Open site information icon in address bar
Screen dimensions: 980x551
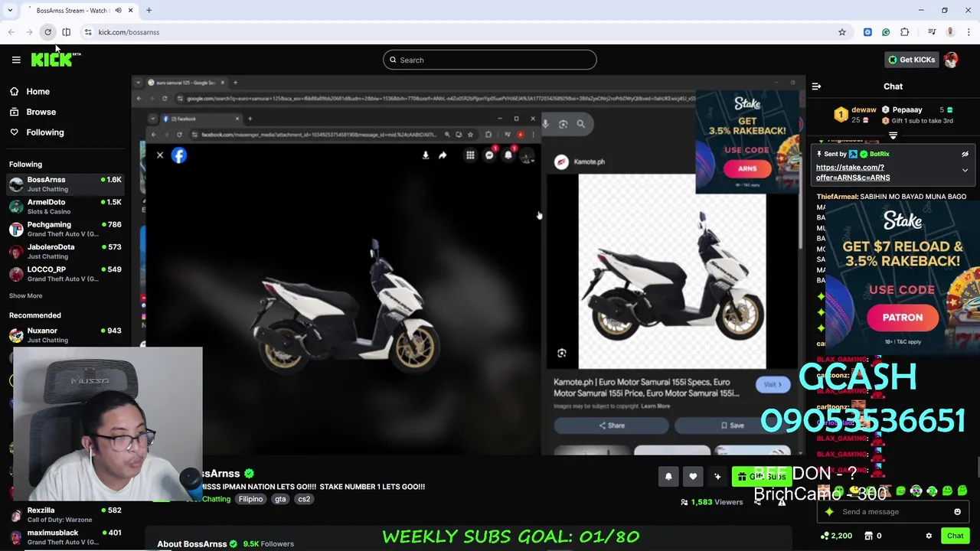click(x=88, y=32)
